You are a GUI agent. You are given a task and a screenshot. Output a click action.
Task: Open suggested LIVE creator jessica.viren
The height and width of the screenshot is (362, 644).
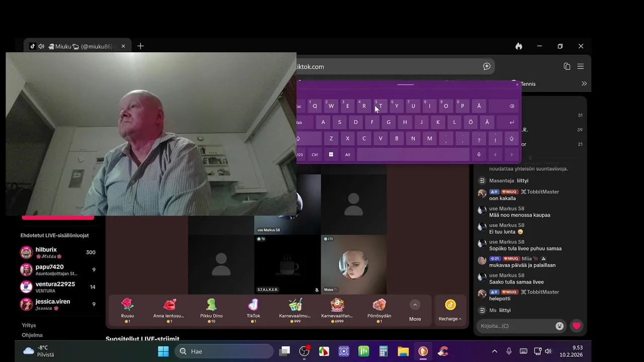tap(58, 304)
